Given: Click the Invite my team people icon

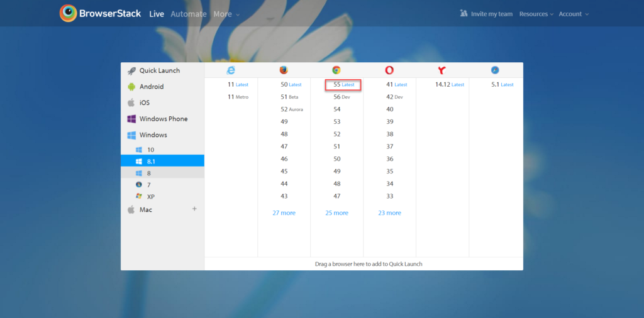Looking at the screenshot, I should tap(464, 13).
